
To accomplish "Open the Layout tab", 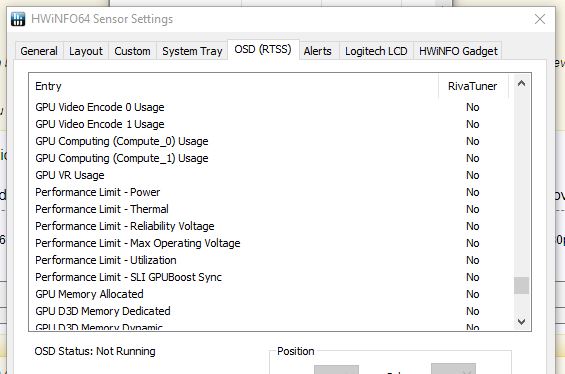I will click(86, 51).
